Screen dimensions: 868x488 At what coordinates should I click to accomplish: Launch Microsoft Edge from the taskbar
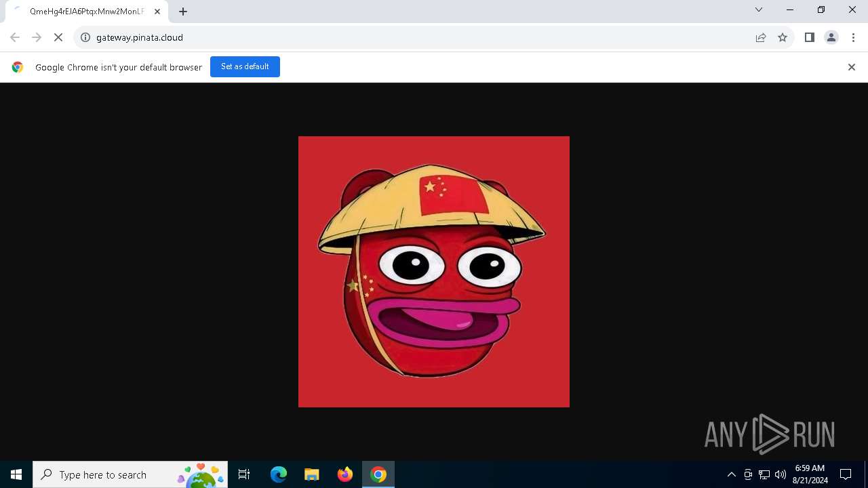click(279, 474)
